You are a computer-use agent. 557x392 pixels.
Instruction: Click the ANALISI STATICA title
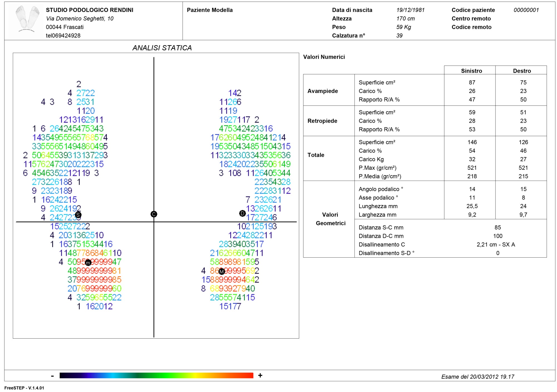click(x=162, y=48)
